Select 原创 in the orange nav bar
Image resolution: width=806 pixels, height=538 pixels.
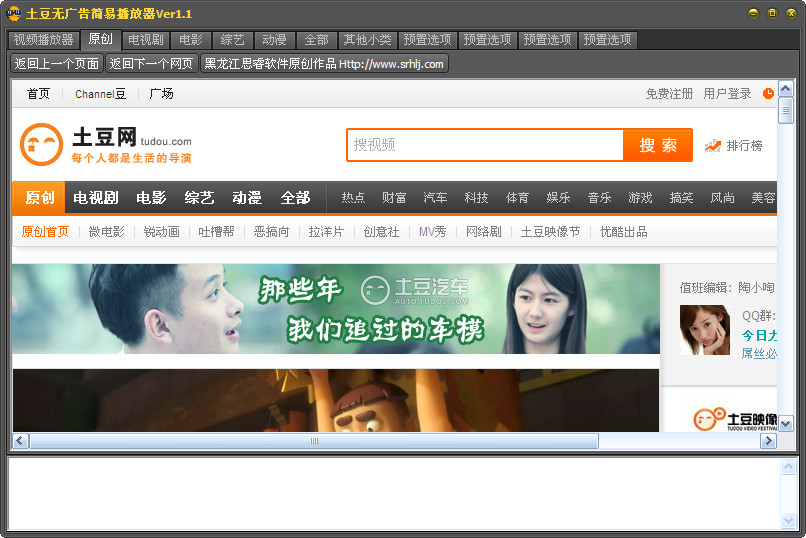pyautogui.click(x=39, y=198)
